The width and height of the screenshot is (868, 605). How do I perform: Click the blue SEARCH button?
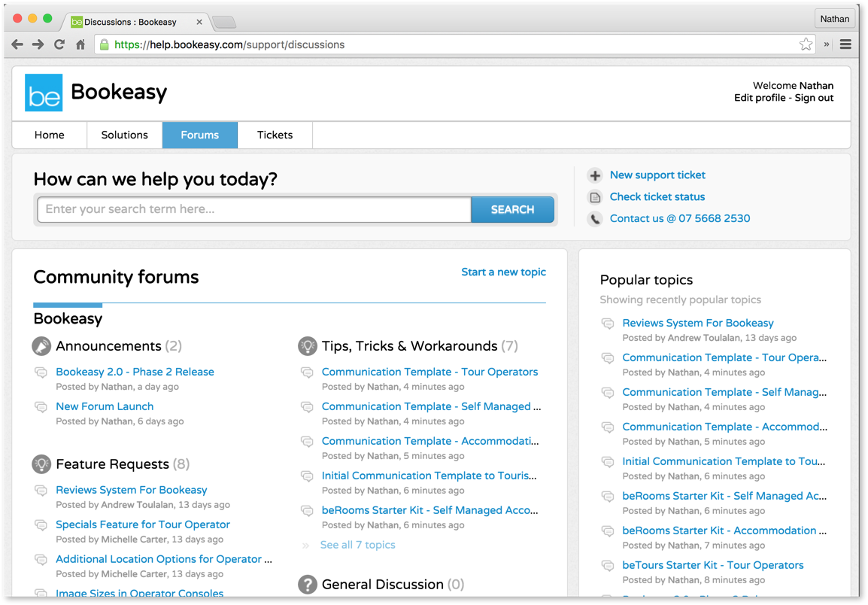(513, 209)
